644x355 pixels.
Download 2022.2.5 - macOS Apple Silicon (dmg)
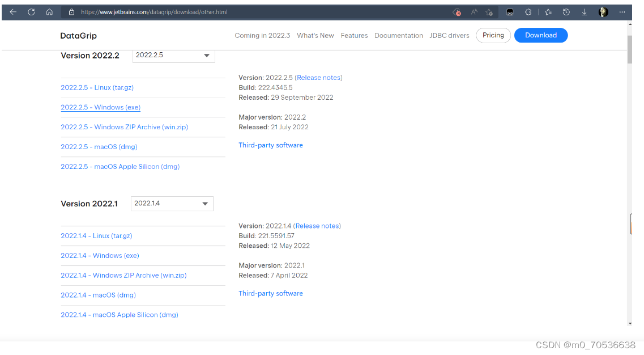pos(120,167)
